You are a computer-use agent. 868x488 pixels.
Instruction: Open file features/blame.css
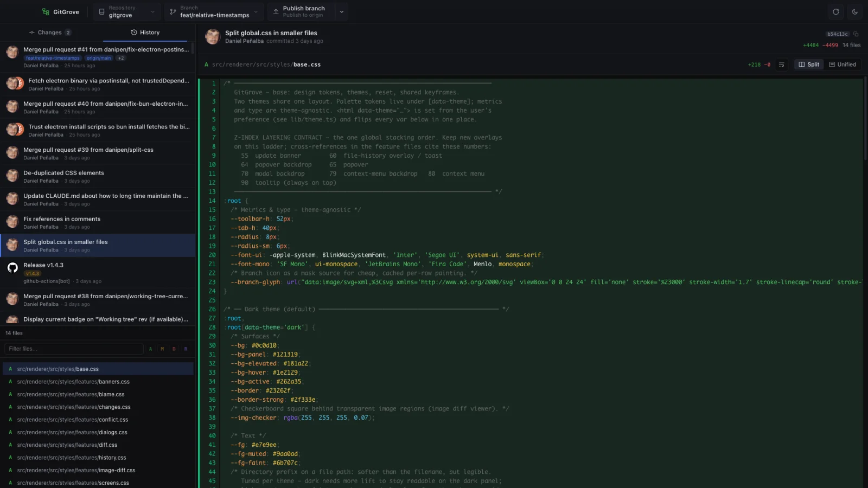(98, 394)
